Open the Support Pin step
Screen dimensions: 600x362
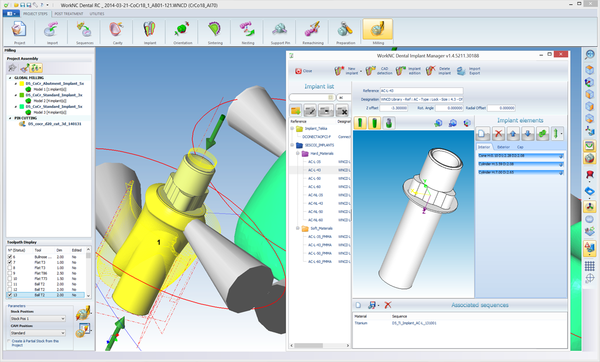pyautogui.click(x=280, y=33)
